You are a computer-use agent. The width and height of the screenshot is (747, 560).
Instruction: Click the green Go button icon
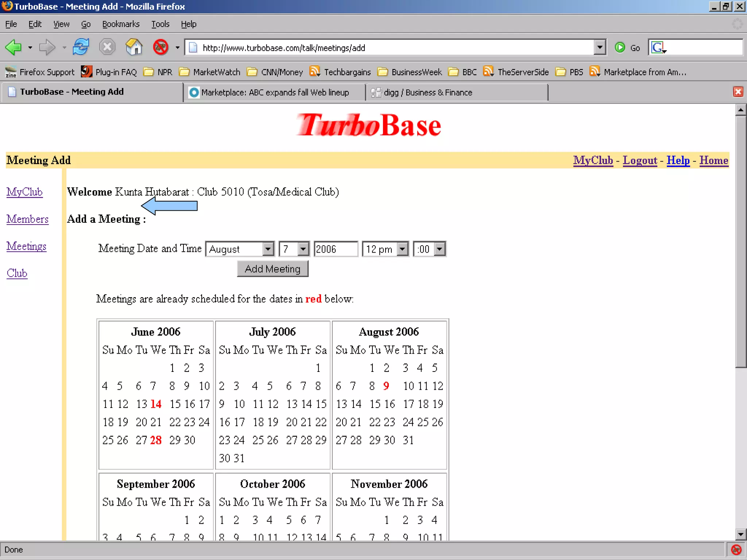point(620,47)
